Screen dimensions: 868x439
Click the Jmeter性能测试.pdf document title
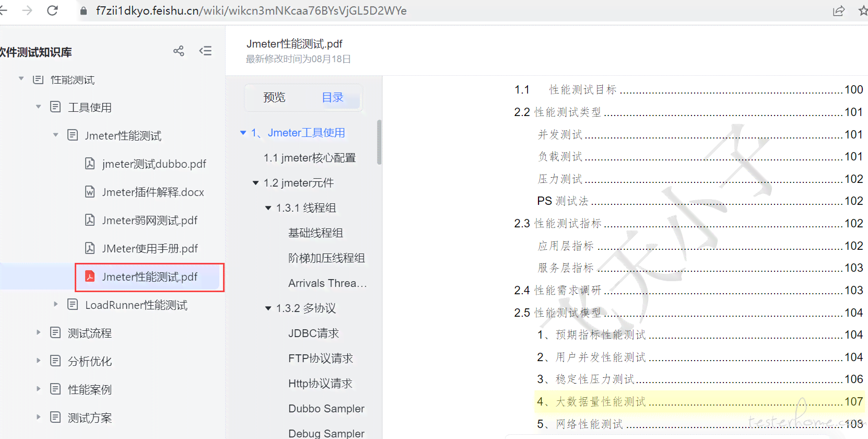point(295,44)
